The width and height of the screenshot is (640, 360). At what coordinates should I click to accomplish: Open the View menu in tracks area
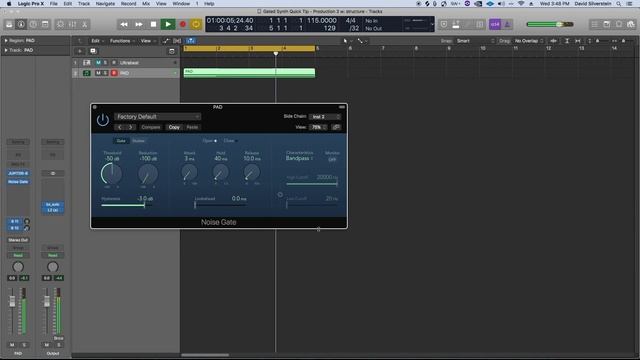147,41
